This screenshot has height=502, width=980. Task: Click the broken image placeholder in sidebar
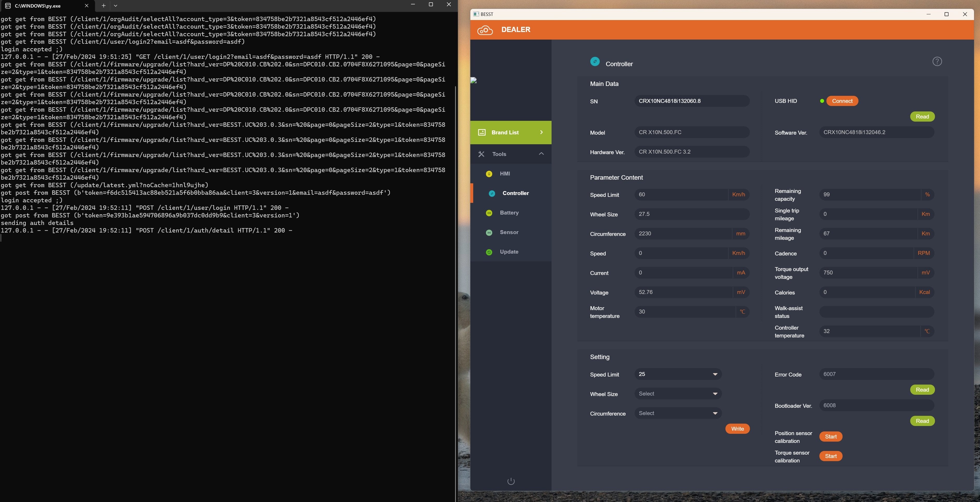(x=474, y=80)
